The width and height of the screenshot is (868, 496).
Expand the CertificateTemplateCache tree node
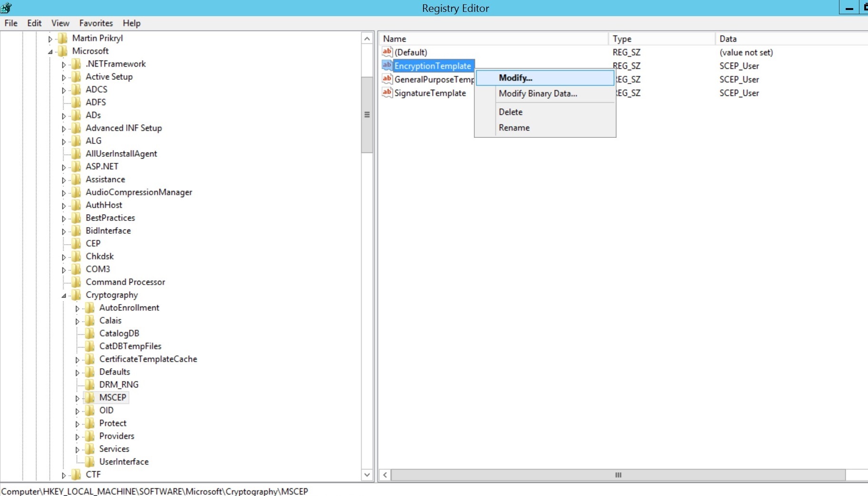[x=78, y=360]
